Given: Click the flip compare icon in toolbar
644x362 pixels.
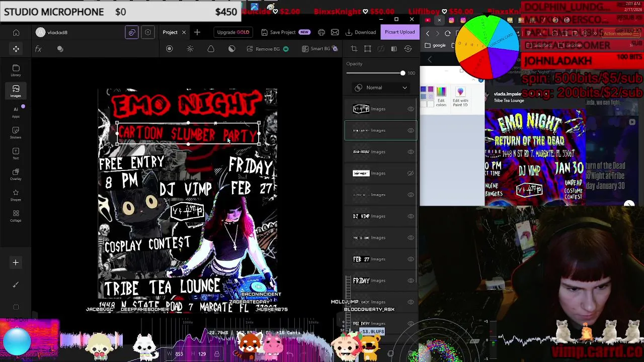Looking at the screenshot, I should pos(394,49).
